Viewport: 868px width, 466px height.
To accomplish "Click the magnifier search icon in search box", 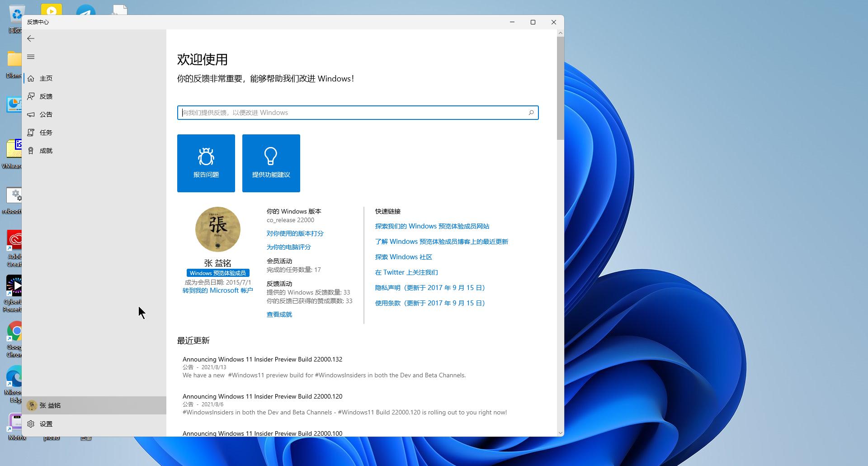I will point(531,113).
